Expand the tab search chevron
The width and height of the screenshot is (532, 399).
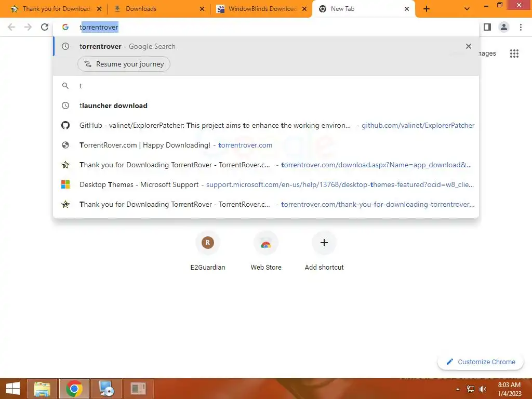pos(467,9)
